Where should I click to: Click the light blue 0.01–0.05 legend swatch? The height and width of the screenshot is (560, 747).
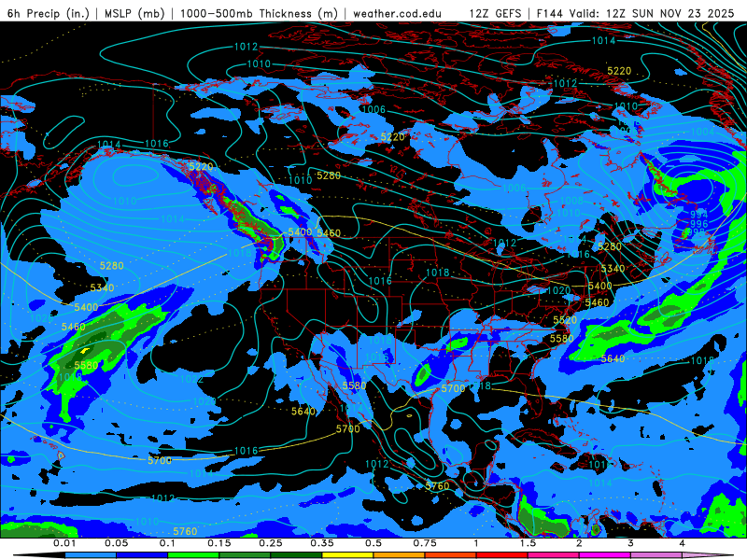tap(91, 555)
